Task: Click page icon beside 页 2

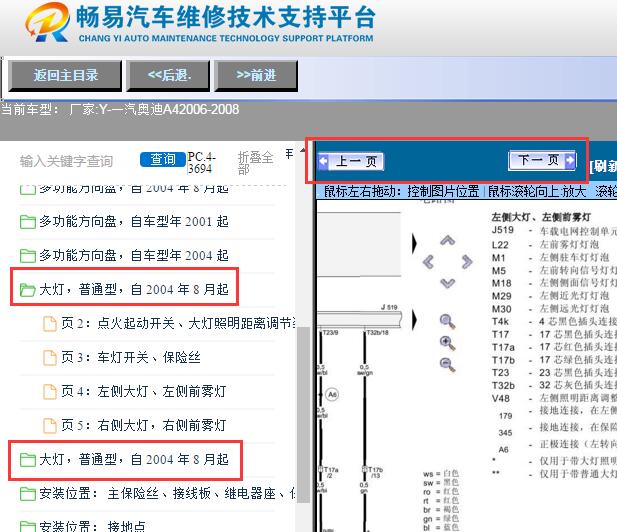Action: (x=50, y=324)
